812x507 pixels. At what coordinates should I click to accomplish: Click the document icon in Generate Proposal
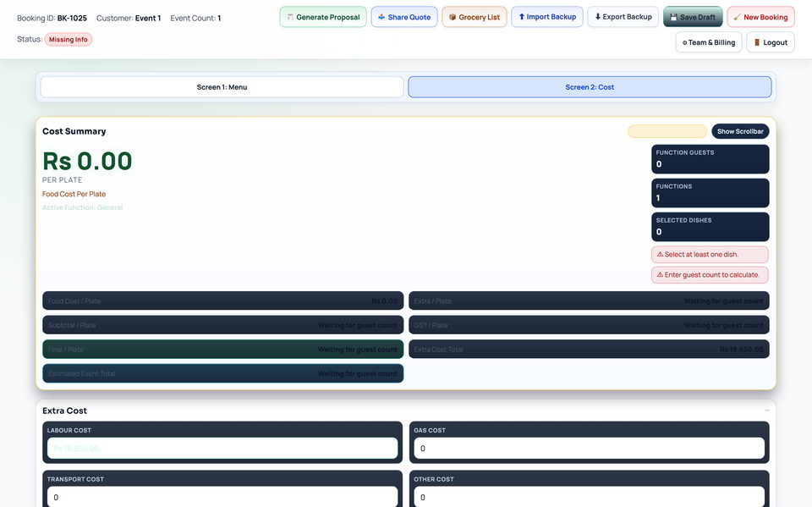[290, 16]
